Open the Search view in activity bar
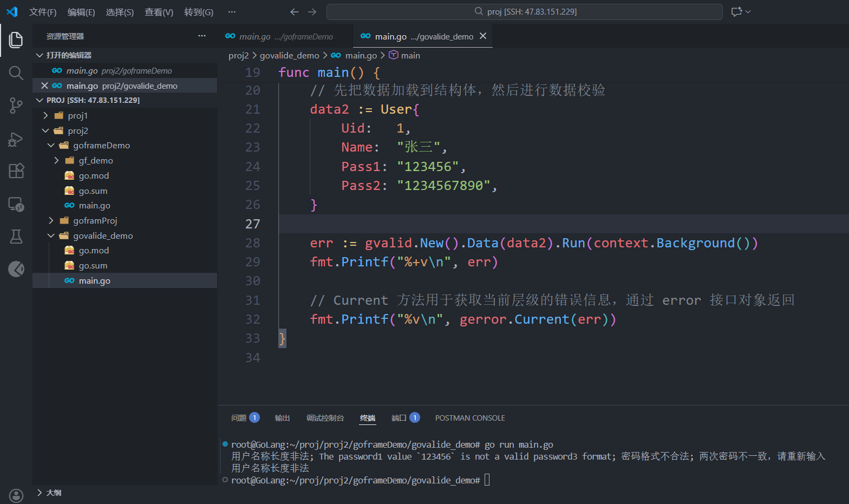Image resolution: width=849 pixels, height=504 pixels. [16, 73]
